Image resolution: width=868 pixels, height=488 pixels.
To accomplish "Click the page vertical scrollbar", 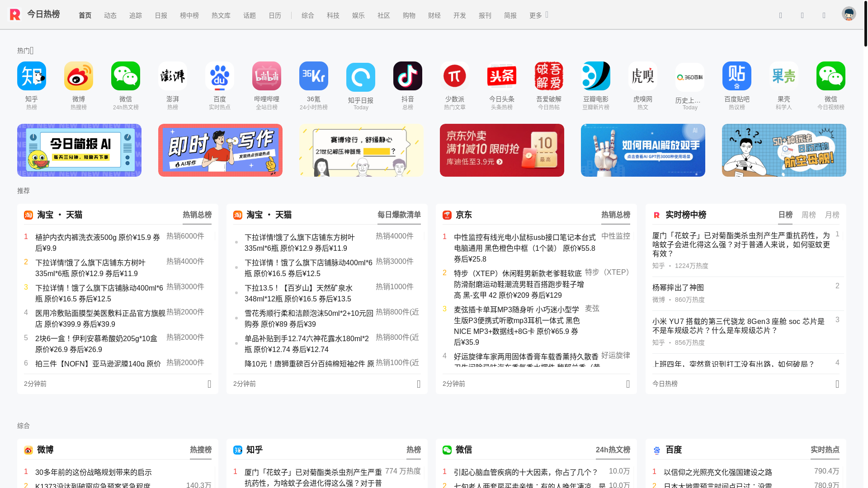I will [865, 23].
